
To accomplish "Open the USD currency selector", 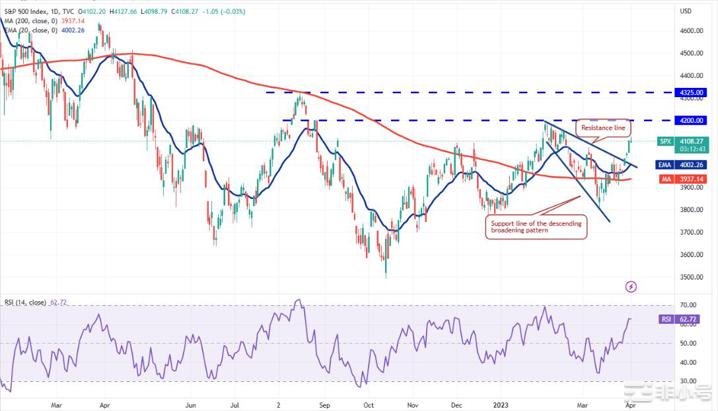I will coord(685,11).
